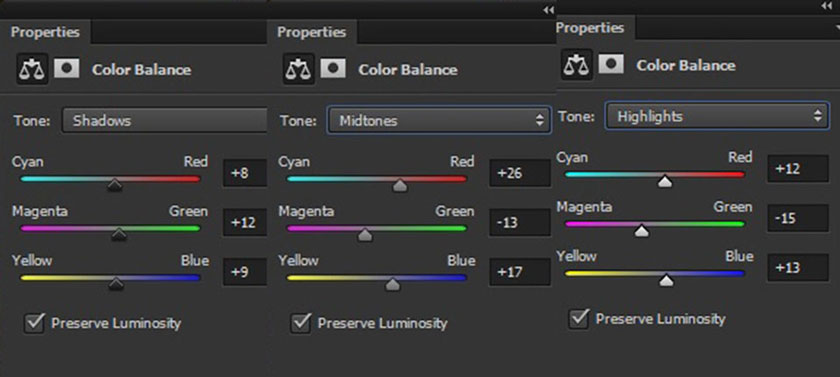Image resolution: width=840 pixels, height=377 pixels.
Task: Click the -15 Magenta-Green value field
Action: tap(798, 218)
